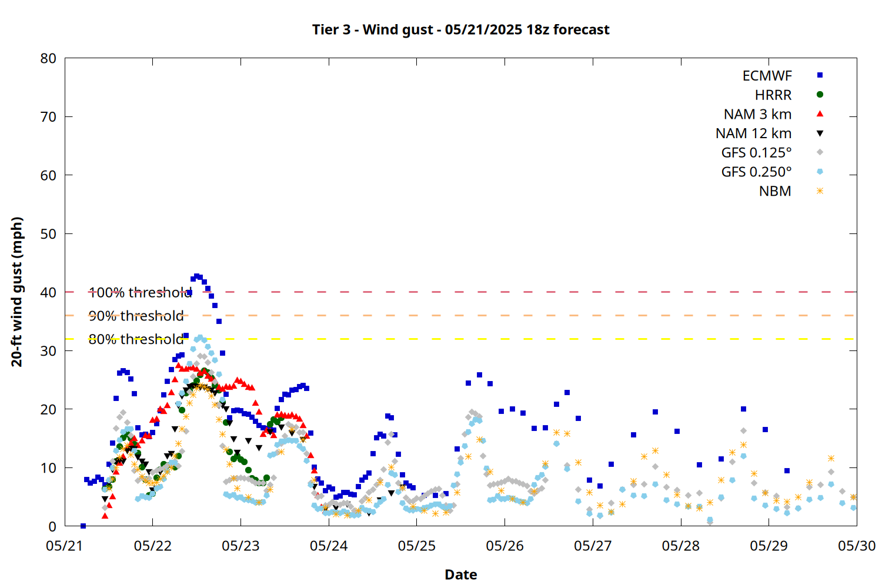Click the NAM 12 km black triangle marker

tap(820, 133)
